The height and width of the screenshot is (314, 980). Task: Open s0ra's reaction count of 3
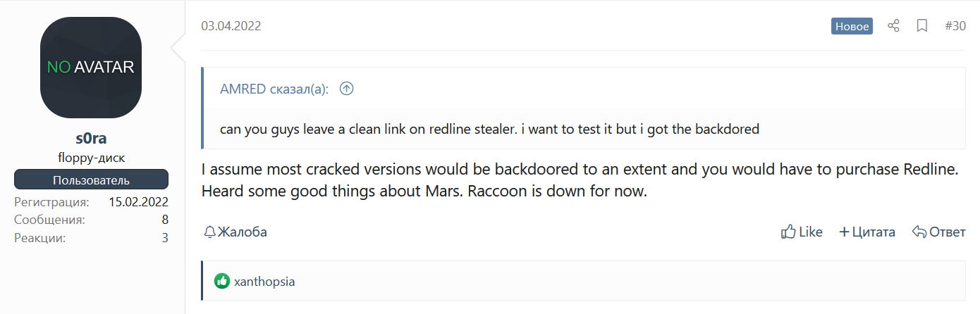click(165, 238)
